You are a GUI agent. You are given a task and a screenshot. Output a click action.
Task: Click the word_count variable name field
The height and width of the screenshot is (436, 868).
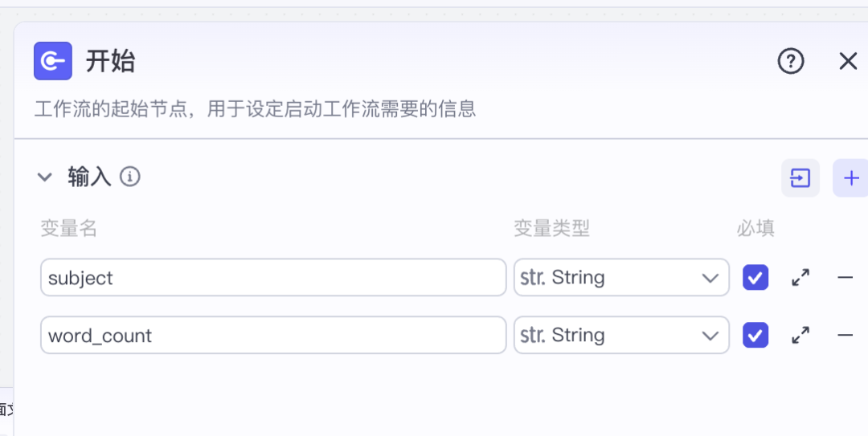coord(273,336)
